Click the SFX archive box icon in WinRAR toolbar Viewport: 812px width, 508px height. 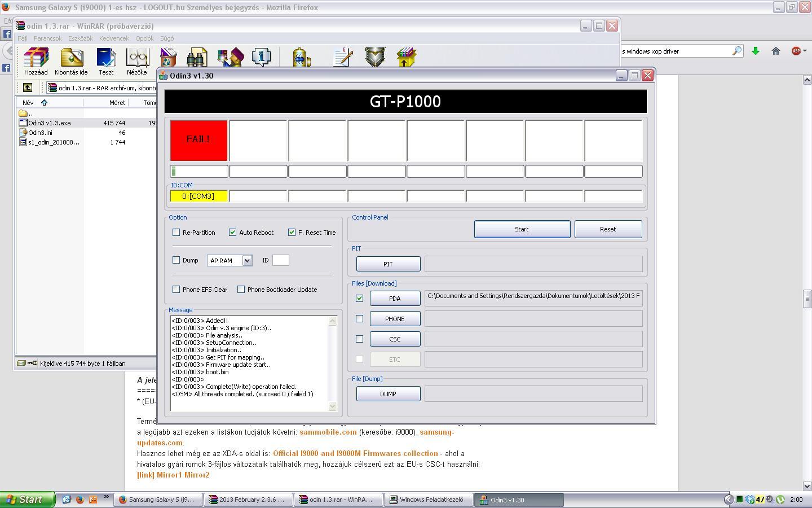(x=406, y=58)
